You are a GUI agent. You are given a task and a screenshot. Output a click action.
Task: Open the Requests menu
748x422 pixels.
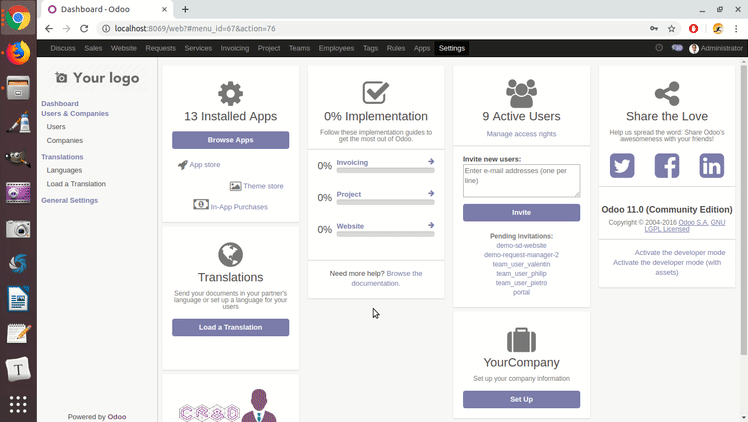(x=160, y=48)
